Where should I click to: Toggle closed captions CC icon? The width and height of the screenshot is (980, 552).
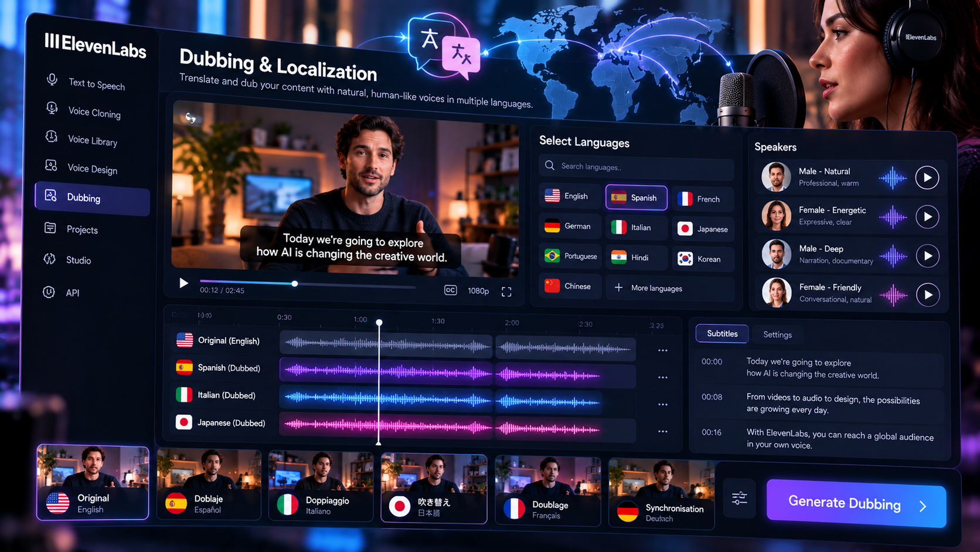pos(450,290)
